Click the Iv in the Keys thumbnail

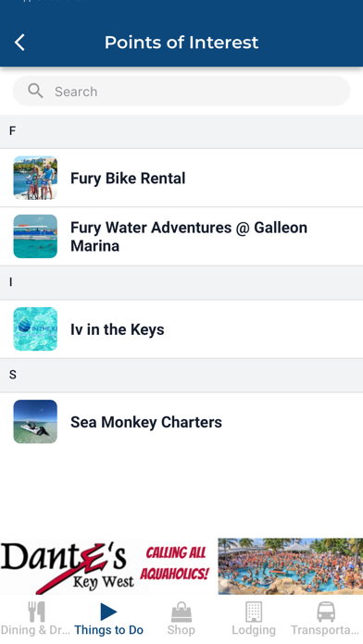35,329
